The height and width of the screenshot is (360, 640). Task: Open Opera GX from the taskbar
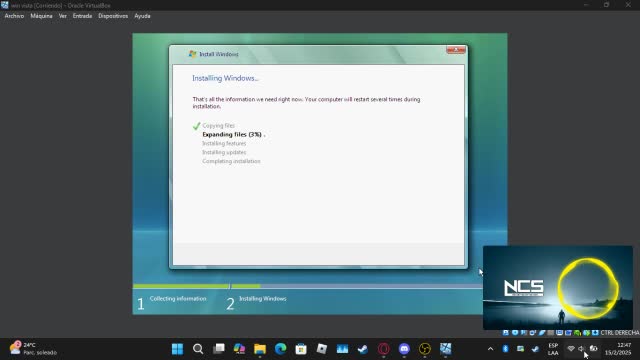pyautogui.click(x=383, y=349)
